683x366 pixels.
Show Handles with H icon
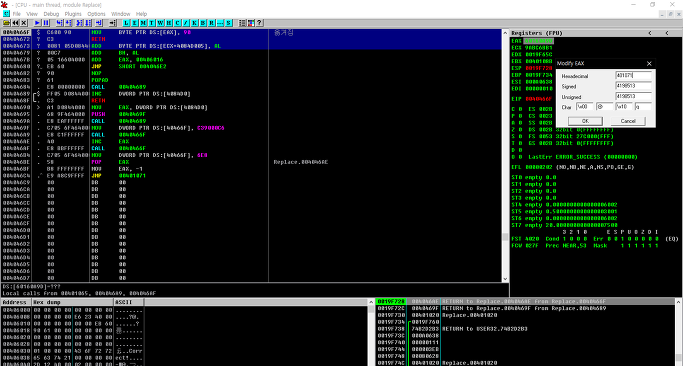click(x=169, y=23)
